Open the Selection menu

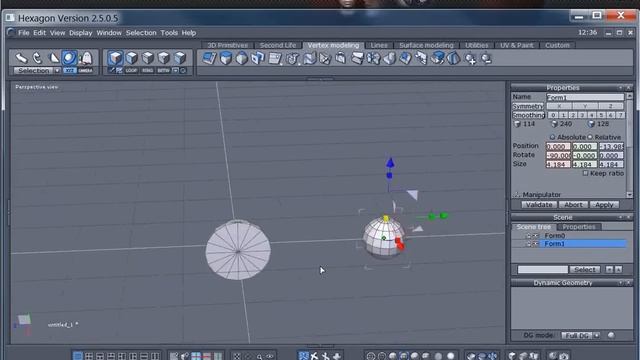click(x=141, y=33)
